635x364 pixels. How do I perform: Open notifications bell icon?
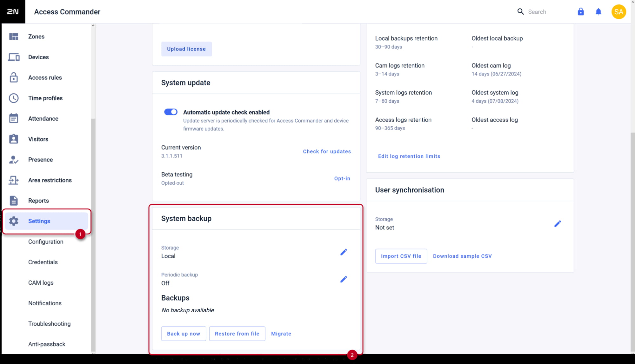point(598,12)
